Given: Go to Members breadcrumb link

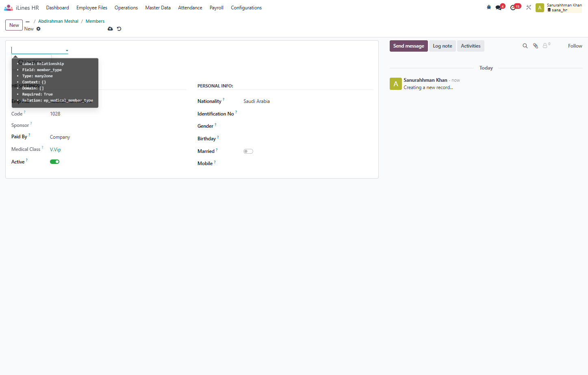Looking at the screenshot, I should (x=95, y=21).
